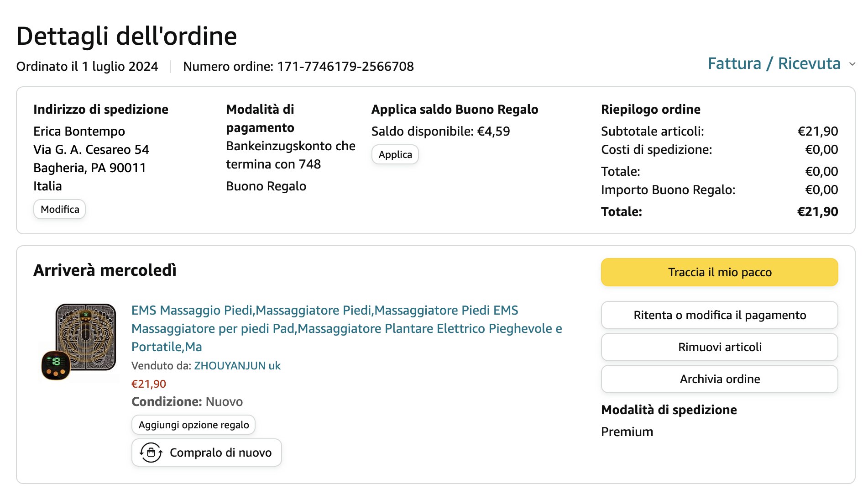Screen dimensions: 868x495
Task: Open the foot massager product thumbnail
Action: pyautogui.click(x=79, y=342)
